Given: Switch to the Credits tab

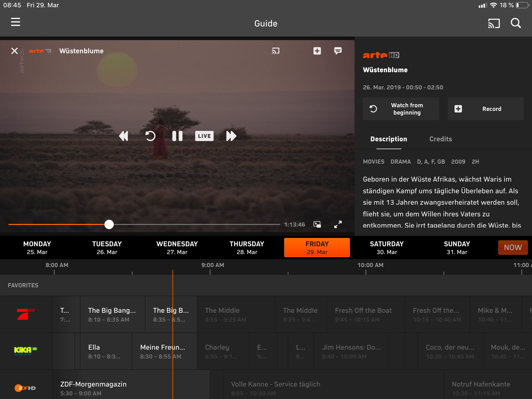Looking at the screenshot, I should tap(441, 139).
